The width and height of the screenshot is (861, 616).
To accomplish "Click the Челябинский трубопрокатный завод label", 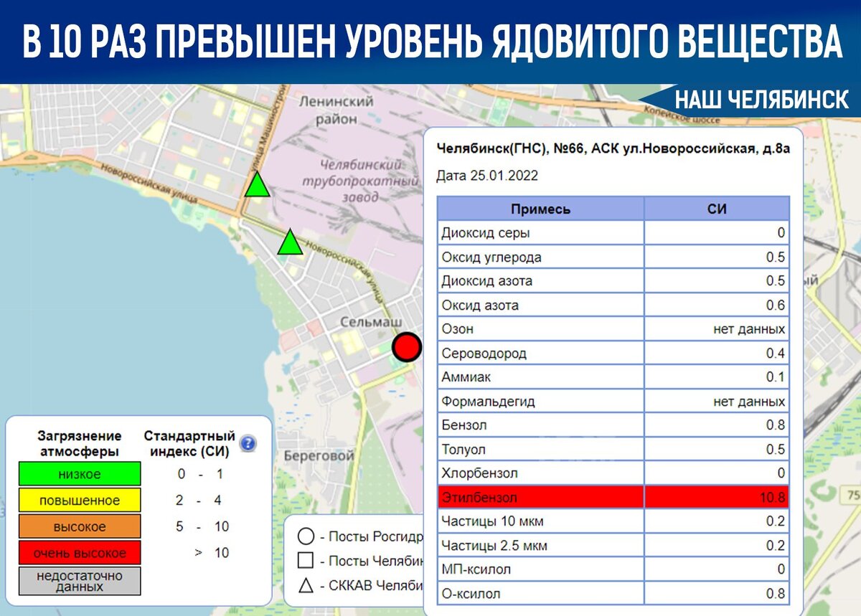I will click(x=359, y=181).
